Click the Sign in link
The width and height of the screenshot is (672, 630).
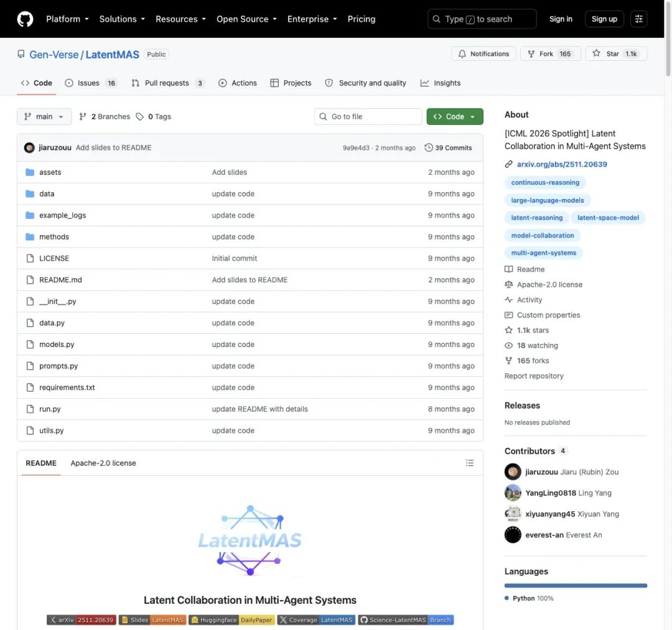coord(561,19)
